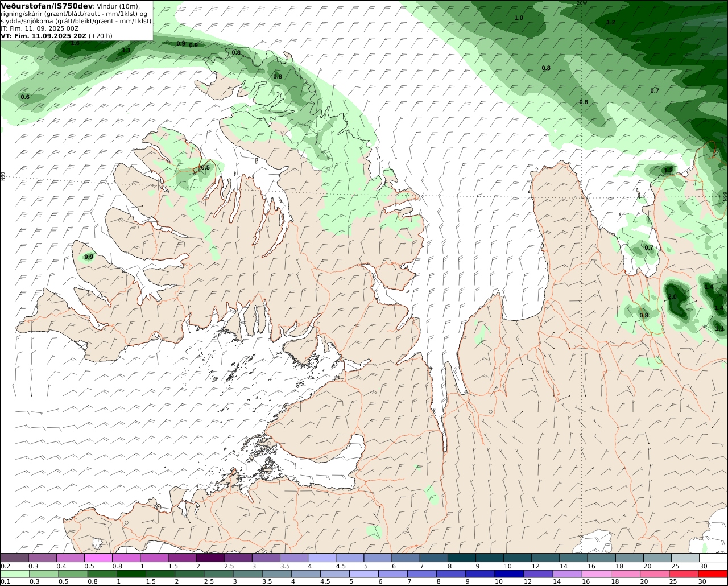The height and width of the screenshot is (586, 728).
Task: Click the deep blue swatch labeled 10 in bottom legend row
Action: point(508,574)
